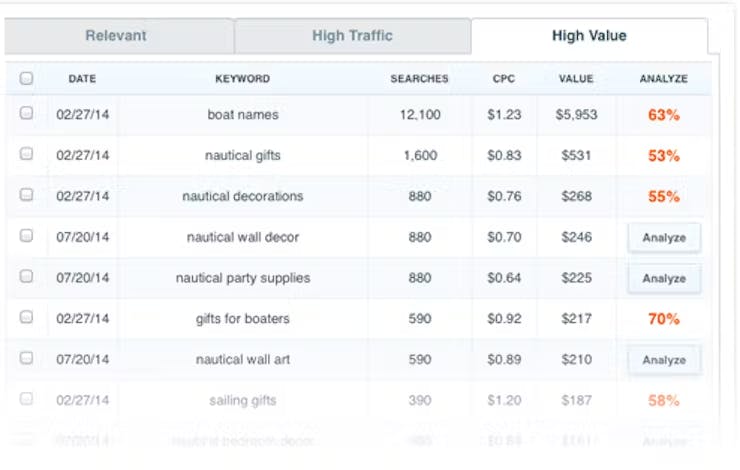Check the box for boat names row
740x470 pixels.
click(x=26, y=114)
